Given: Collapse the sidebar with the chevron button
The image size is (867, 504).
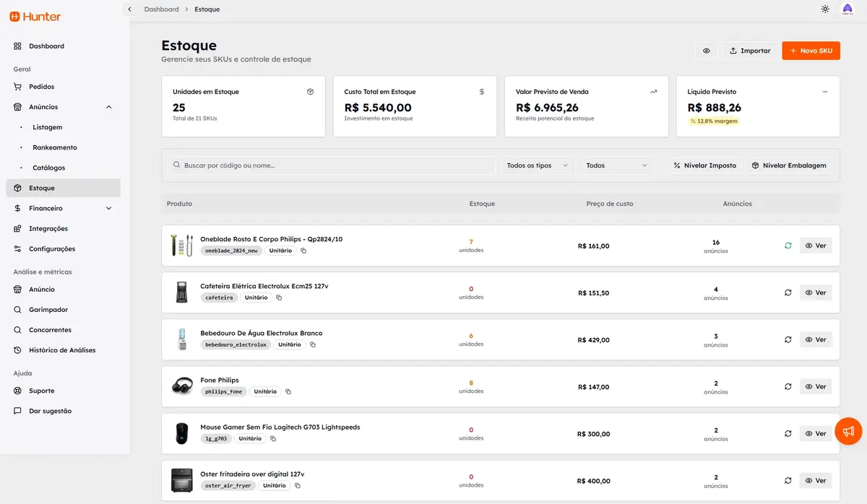Looking at the screenshot, I should point(129,9).
